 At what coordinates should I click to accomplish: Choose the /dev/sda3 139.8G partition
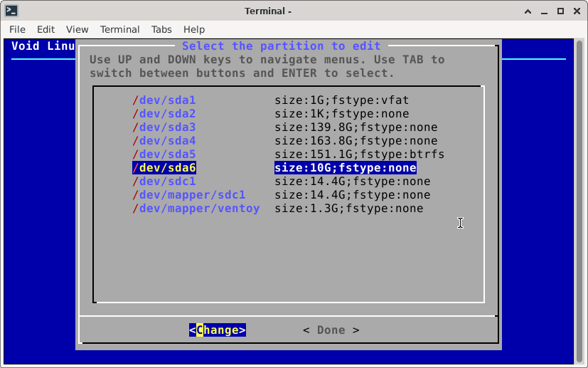click(x=164, y=127)
